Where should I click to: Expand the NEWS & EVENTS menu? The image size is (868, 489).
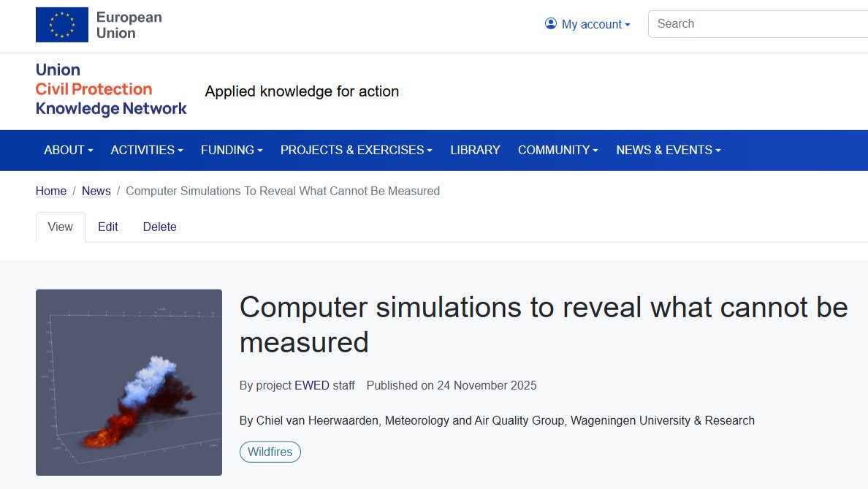tap(668, 150)
